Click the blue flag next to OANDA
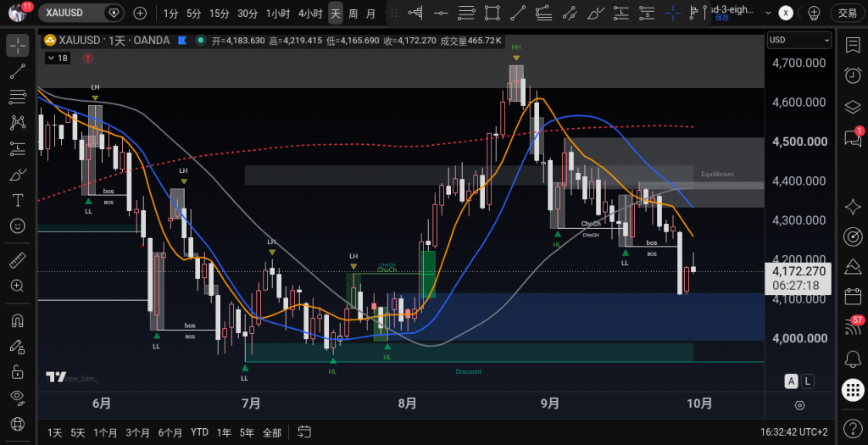The image size is (868, 445). click(181, 40)
